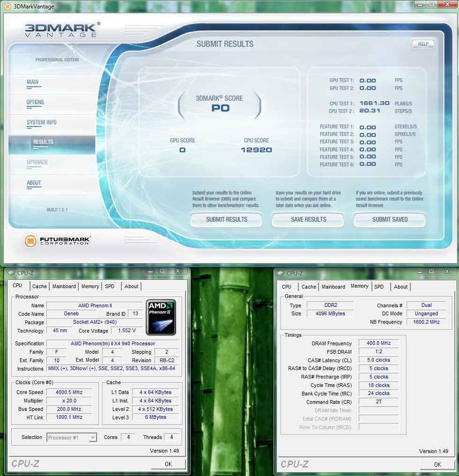Click the CPU Test 2 value 20.31

pyautogui.click(x=370, y=111)
